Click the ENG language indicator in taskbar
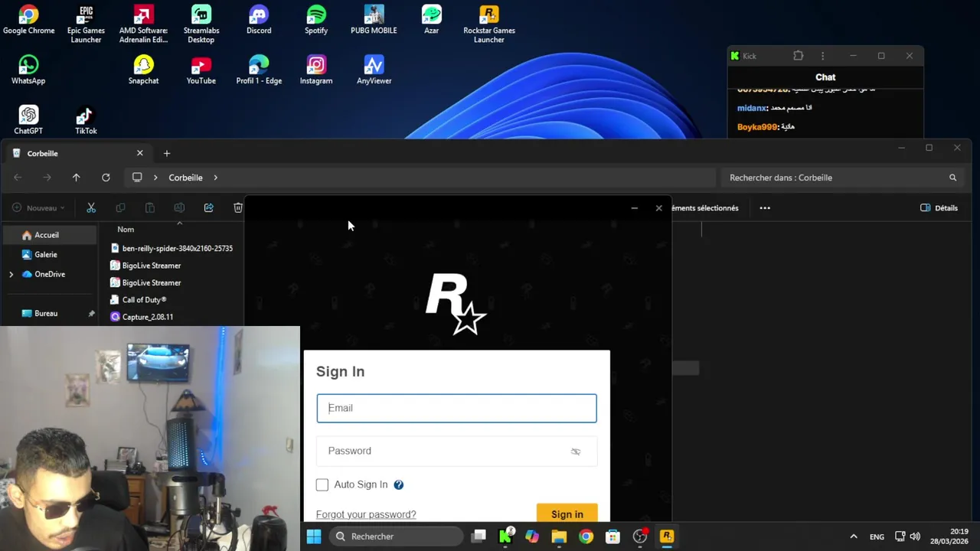This screenshot has width=980, height=551. [x=877, y=536]
